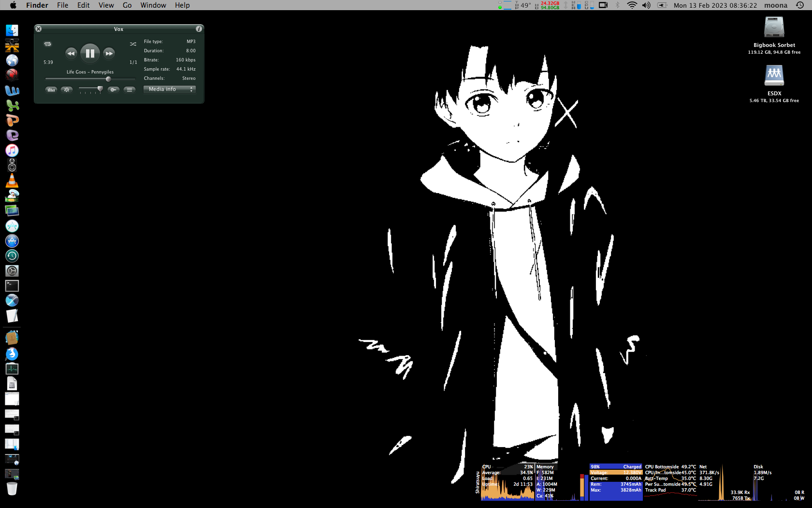Click the Life Goes – Pennygiles title

90,72
